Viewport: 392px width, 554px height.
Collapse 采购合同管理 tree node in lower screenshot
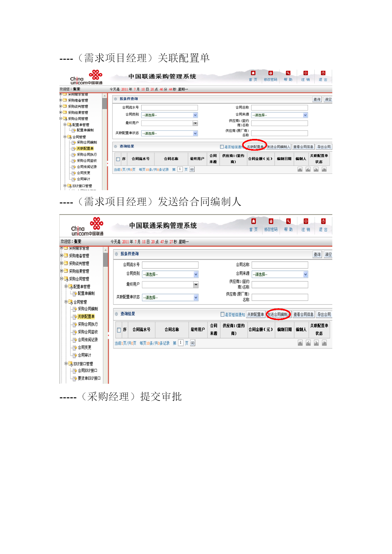point(62,279)
